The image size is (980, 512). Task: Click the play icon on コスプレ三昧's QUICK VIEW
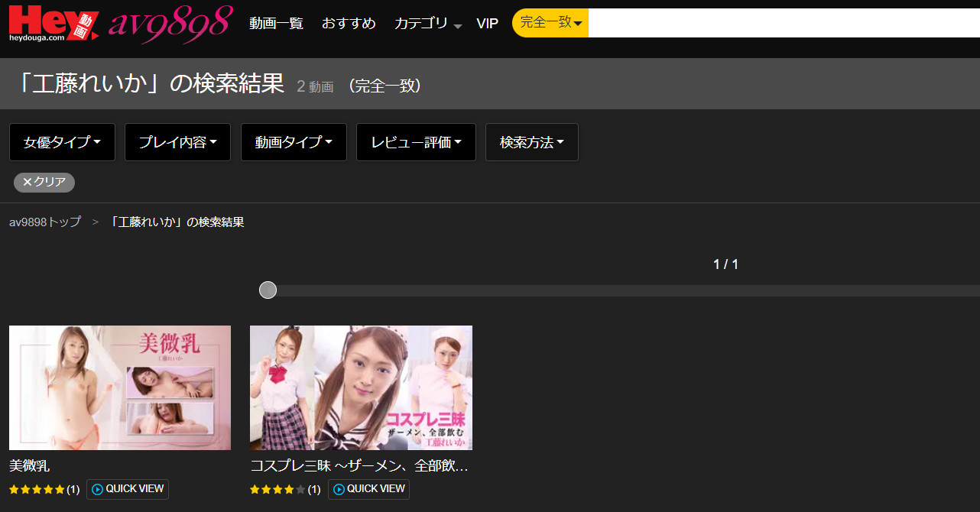point(341,489)
